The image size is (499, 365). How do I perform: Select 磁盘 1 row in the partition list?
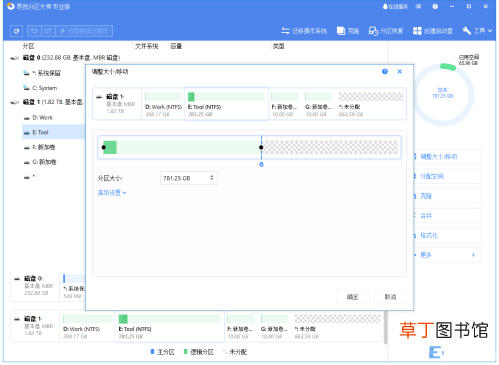[47, 102]
